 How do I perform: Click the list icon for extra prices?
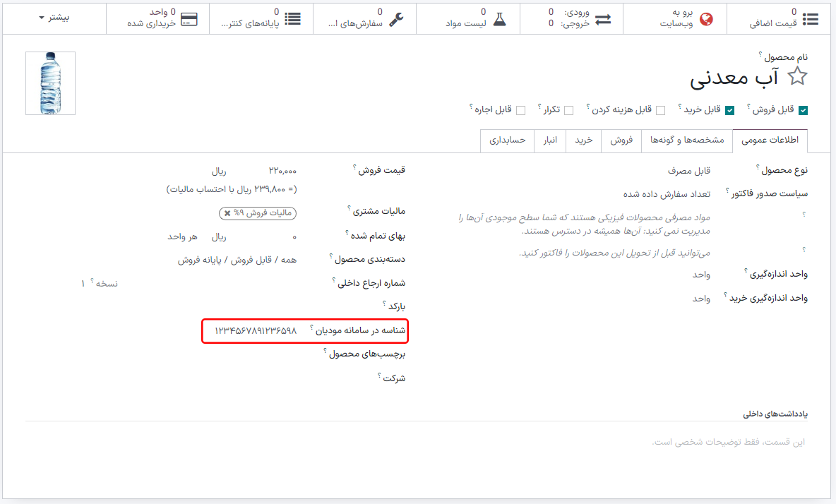tap(811, 19)
